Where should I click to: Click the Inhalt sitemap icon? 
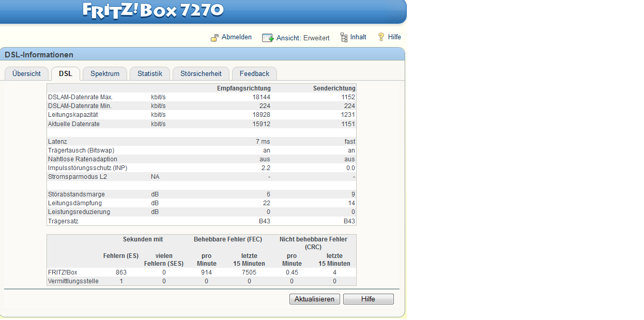(344, 37)
